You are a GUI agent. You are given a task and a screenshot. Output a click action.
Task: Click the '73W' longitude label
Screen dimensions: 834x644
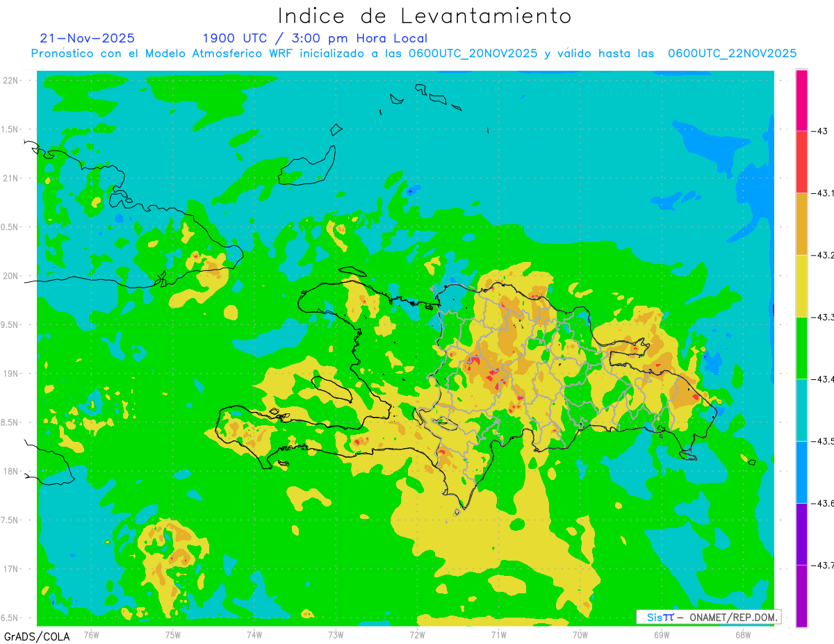pyautogui.click(x=336, y=634)
